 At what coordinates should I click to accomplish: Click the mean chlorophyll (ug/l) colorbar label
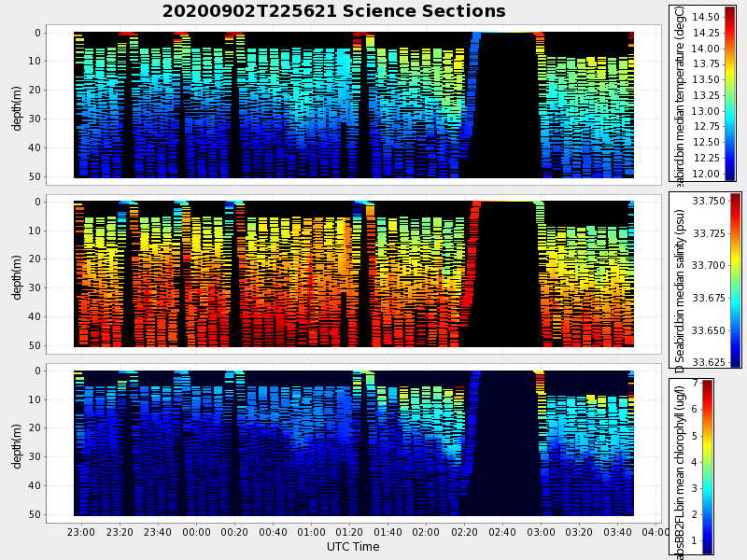(x=680, y=467)
